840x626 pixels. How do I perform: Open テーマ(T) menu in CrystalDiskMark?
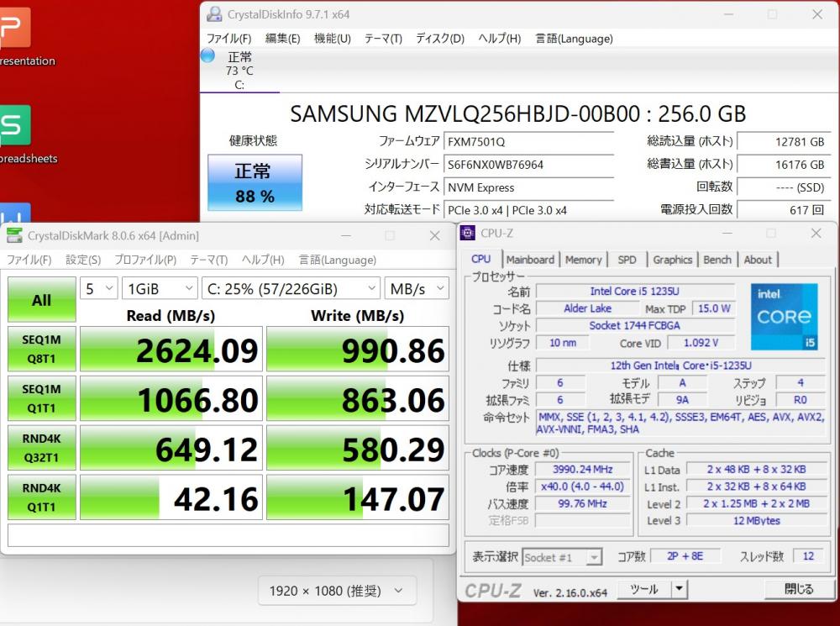[x=209, y=260]
